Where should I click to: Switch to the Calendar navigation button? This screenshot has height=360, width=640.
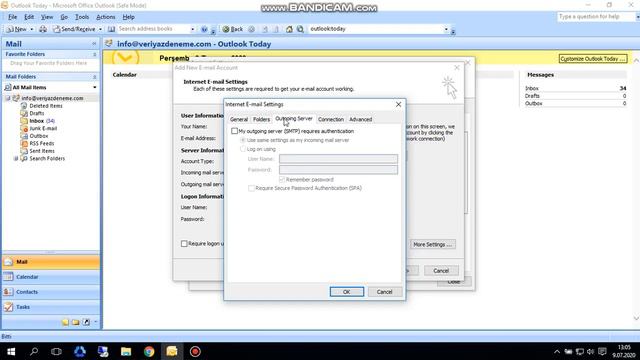[x=51, y=277]
